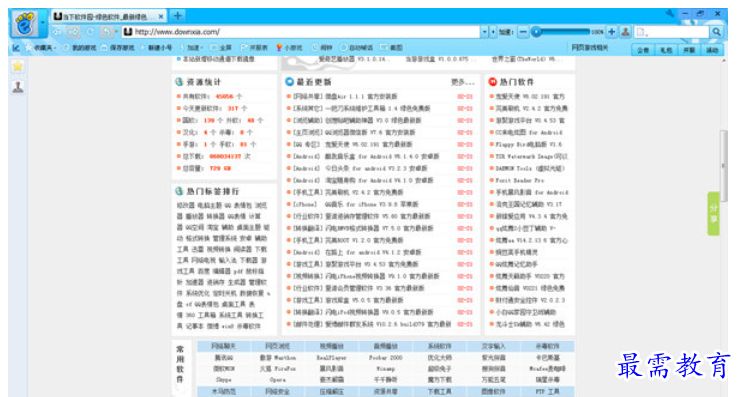Click the leftmost sidebar toggle icon on favorites bar
The height and width of the screenshot is (397, 739).
16,48
